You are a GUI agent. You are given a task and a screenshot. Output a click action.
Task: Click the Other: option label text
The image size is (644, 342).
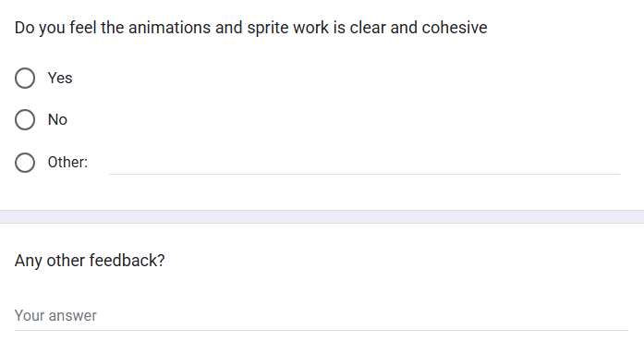coord(67,163)
